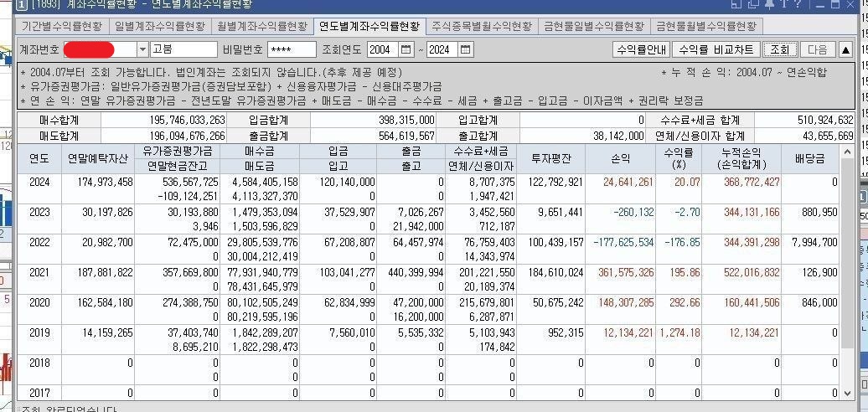This screenshot has height=412, width=868.
Task: Click the start year field 2004
Action: (x=383, y=49)
